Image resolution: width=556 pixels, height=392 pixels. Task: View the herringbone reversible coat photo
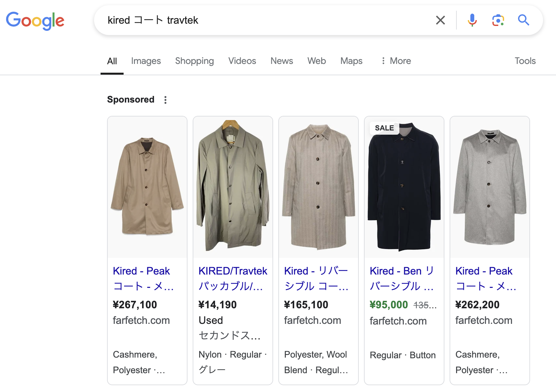[x=319, y=187]
